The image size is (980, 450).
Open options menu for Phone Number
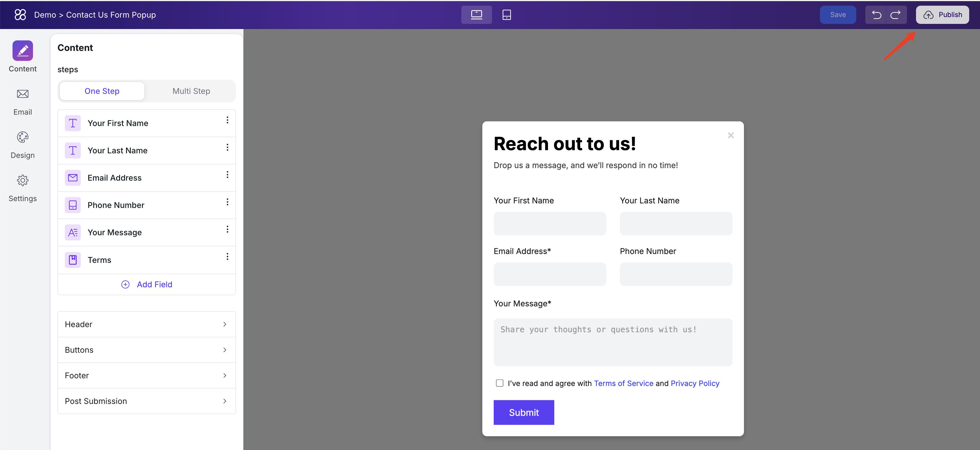point(228,202)
